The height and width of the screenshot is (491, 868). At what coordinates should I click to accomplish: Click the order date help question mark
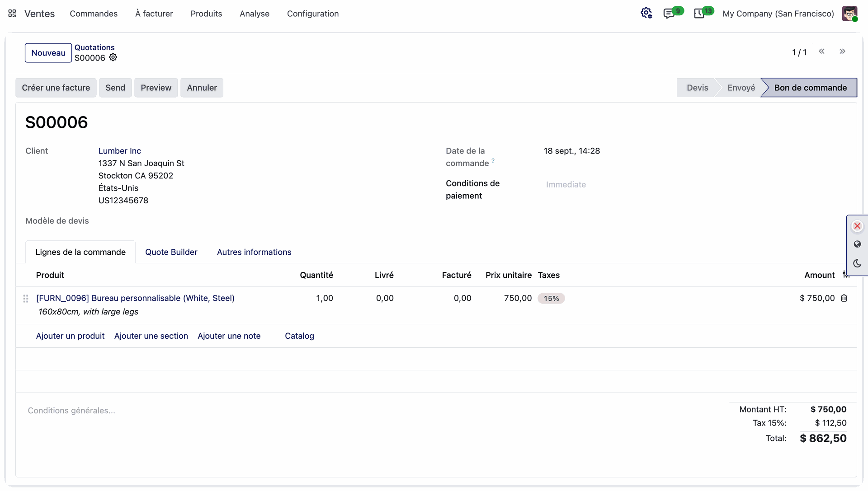pyautogui.click(x=493, y=160)
